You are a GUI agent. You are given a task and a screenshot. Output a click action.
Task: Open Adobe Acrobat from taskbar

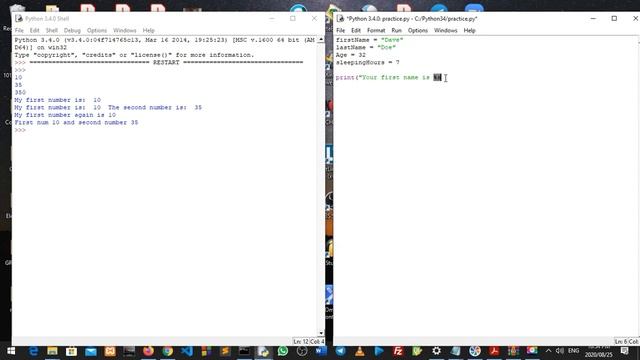click(x=494, y=351)
